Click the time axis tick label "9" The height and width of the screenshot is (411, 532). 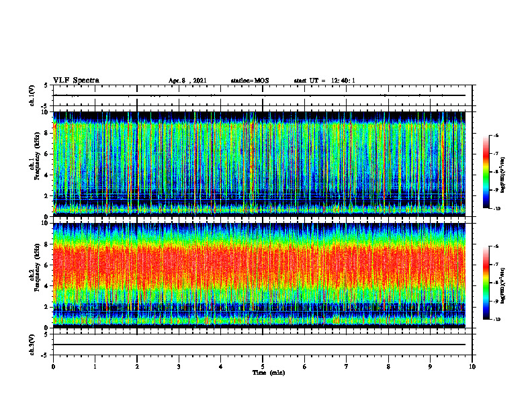430,367
